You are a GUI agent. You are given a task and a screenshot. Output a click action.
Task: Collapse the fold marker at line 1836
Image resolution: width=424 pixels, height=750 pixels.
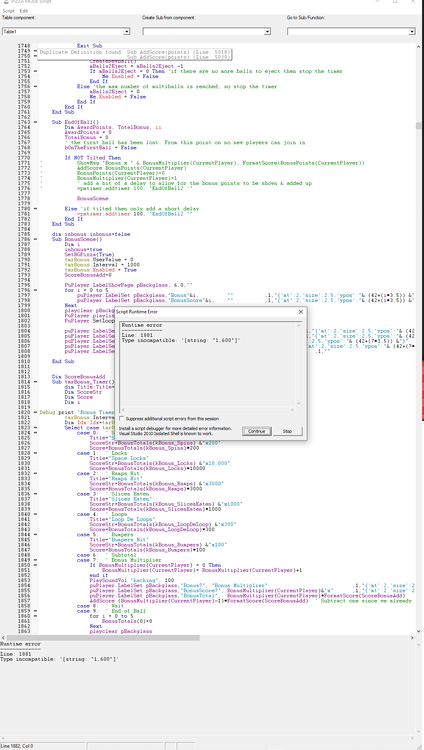[x=35, y=494]
